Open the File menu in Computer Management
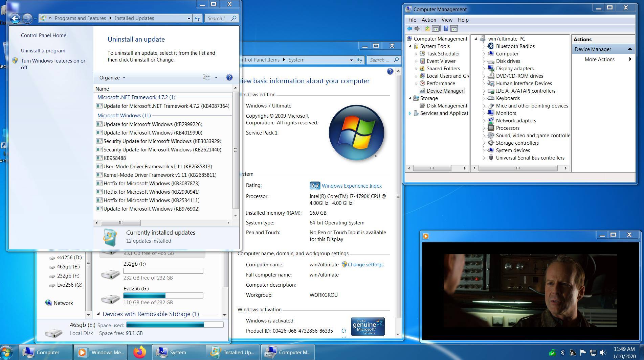644x360 pixels. (412, 20)
